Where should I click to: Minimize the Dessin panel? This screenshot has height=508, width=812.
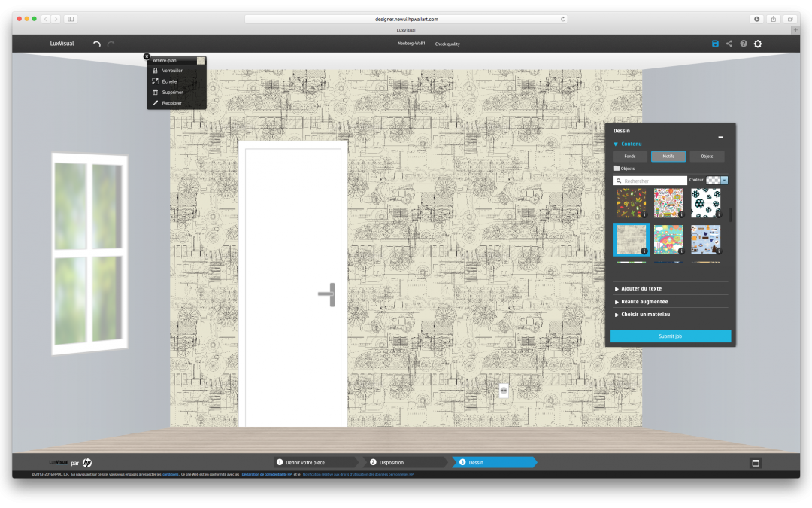point(720,137)
